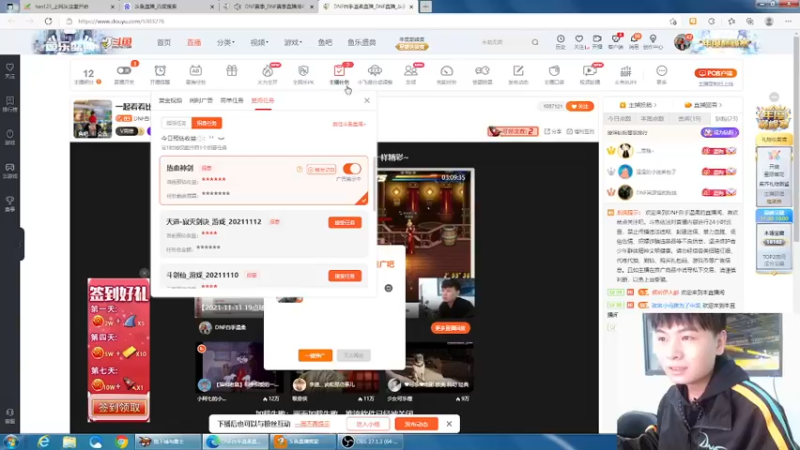800x450 pixels.
Task: Click the heart icon in left sidebar
Action: (x=10, y=67)
